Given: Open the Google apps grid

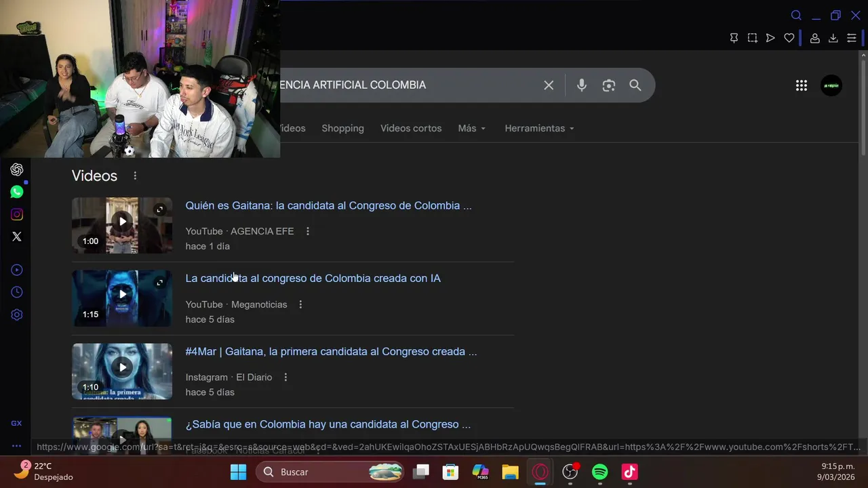Looking at the screenshot, I should (802, 85).
